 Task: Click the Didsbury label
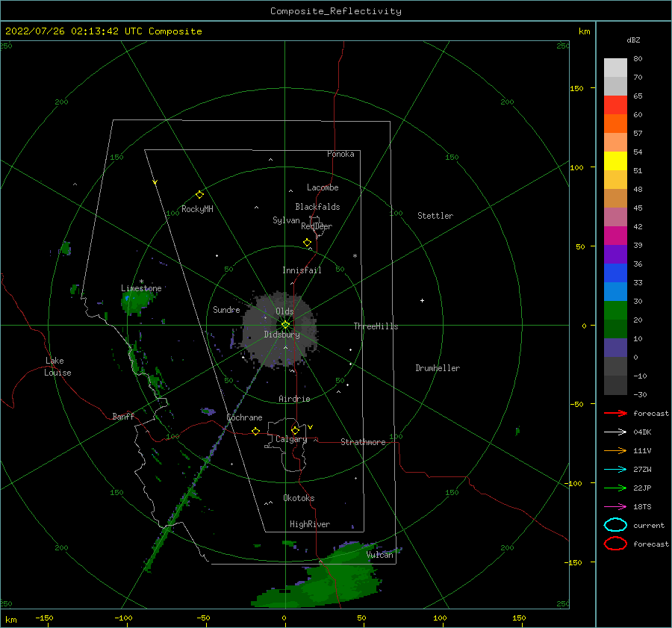(282, 335)
